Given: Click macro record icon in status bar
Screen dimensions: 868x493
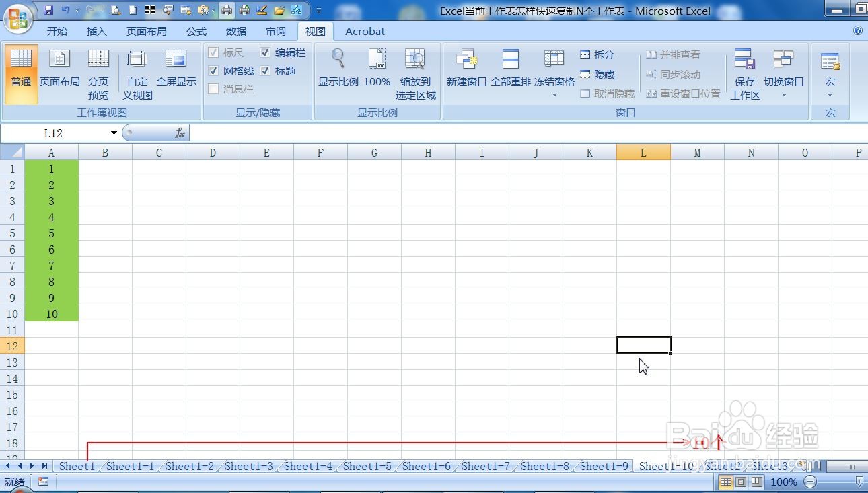Looking at the screenshot, I should pos(43,482).
